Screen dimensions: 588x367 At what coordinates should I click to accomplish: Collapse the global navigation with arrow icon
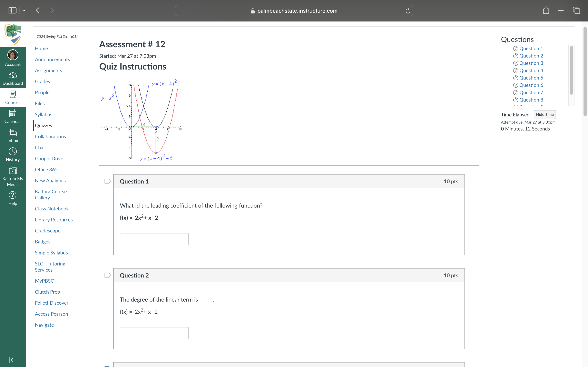pos(13,360)
